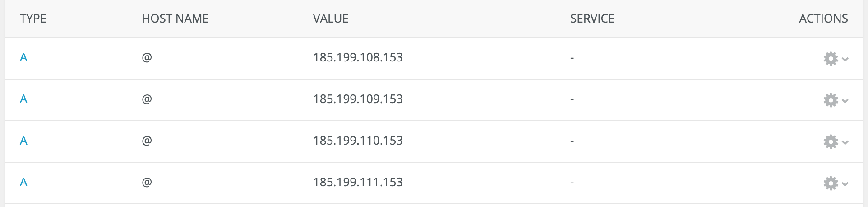This screenshot has height=207, width=868.
Task: Open gear settings for 185.199.109.153 record
Action: tap(831, 100)
